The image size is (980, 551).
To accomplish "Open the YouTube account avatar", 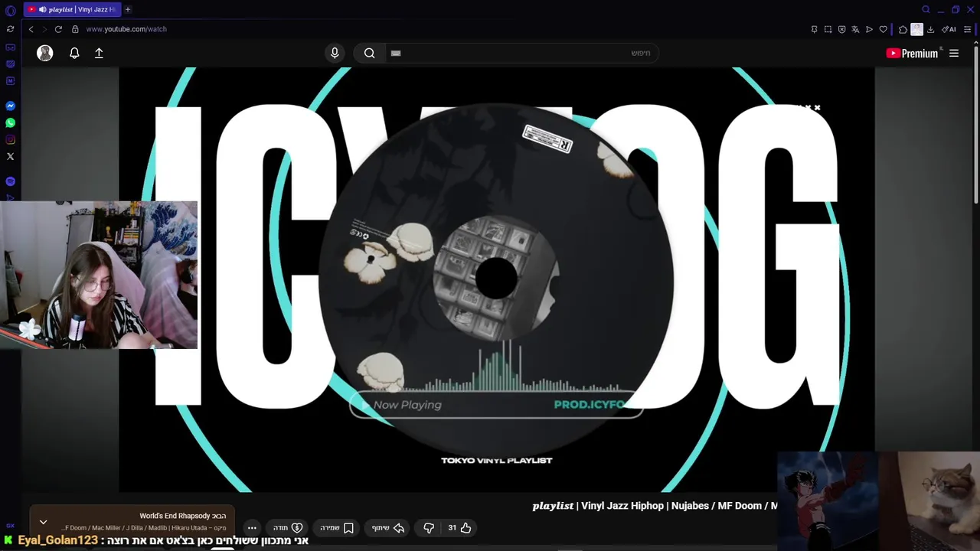I will tap(45, 53).
